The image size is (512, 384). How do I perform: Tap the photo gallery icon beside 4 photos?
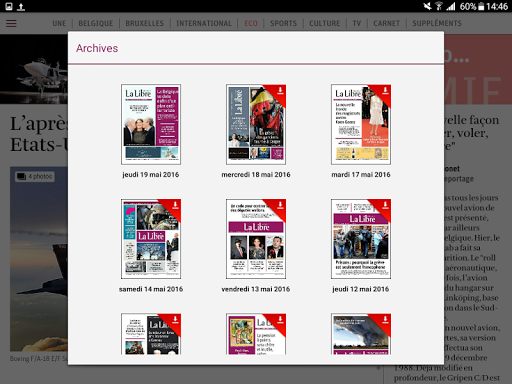tap(21, 176)
